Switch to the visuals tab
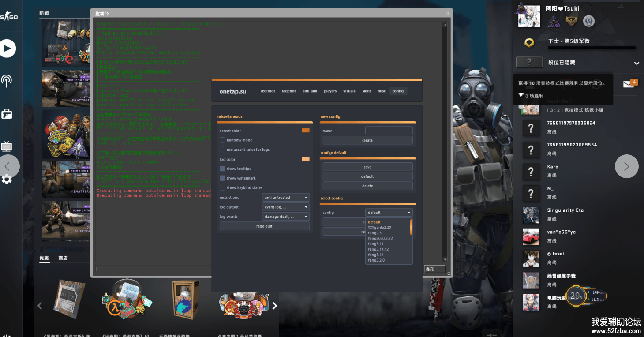This screenshot has width=644, height=337. [x=349, y=91]
